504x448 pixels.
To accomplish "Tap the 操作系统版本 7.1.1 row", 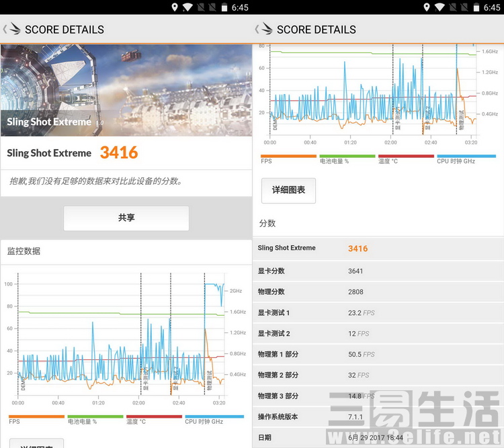I will [378, 416].
